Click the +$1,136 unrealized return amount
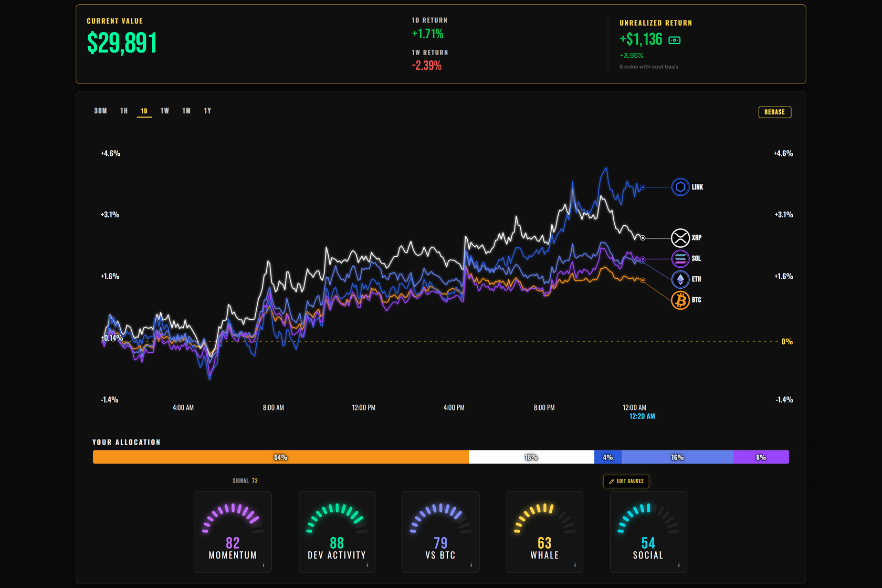The height and width of the screenshot is (588, 882). 641,39
